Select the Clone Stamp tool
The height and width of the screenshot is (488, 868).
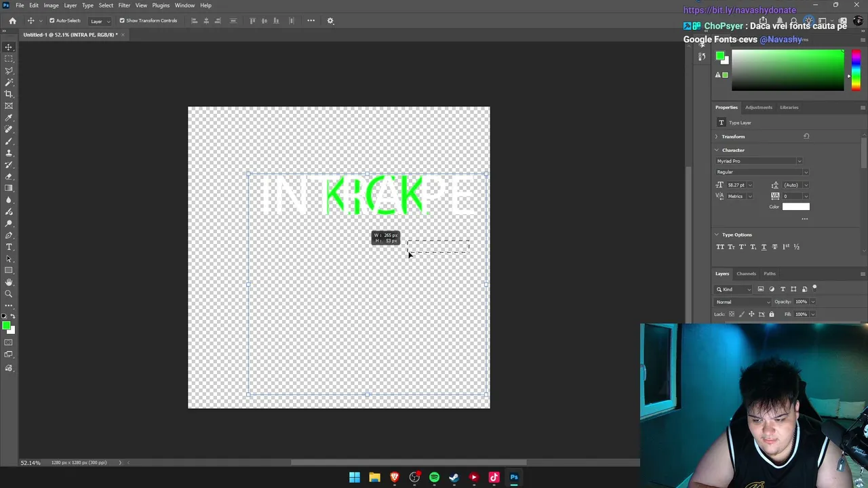pos(9,153)
